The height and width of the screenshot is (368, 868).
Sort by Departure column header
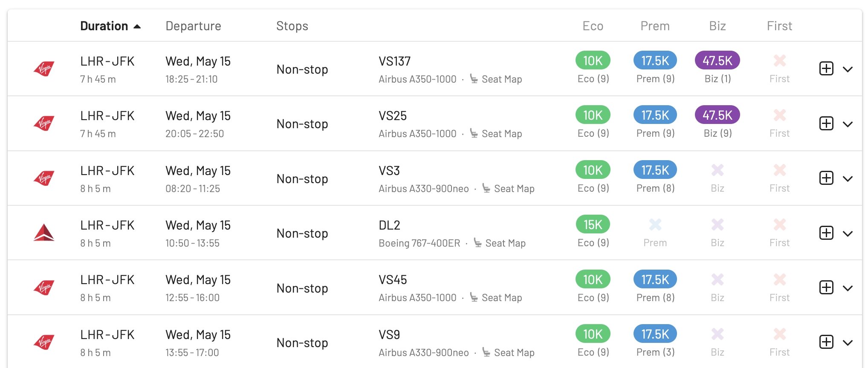[193, 26]
